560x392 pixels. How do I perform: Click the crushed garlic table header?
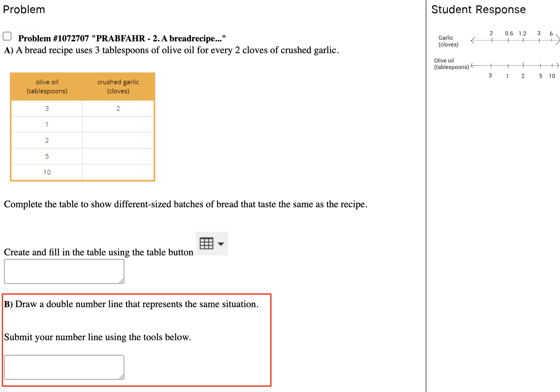118,86
